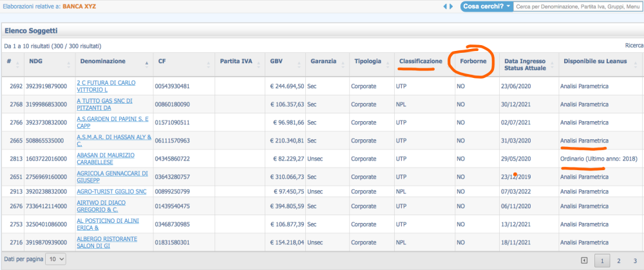The image size is (644, 270).
Task: Go to page 2
Action: (618, 261)
